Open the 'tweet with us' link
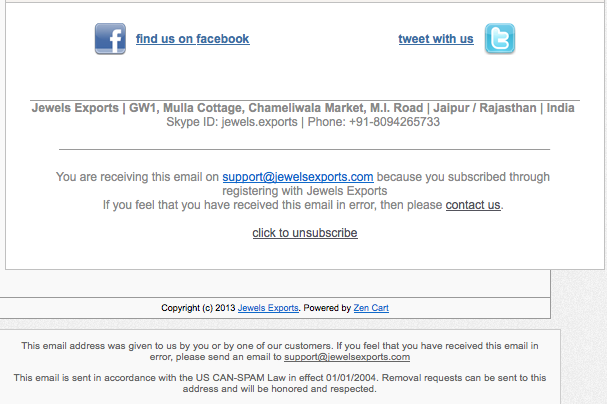 point(436,39)
